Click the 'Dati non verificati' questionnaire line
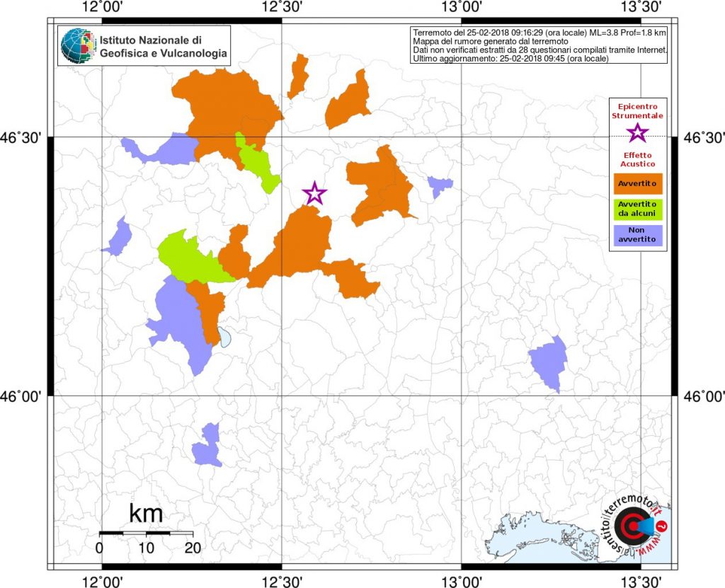725x588 pixels. 540,50
